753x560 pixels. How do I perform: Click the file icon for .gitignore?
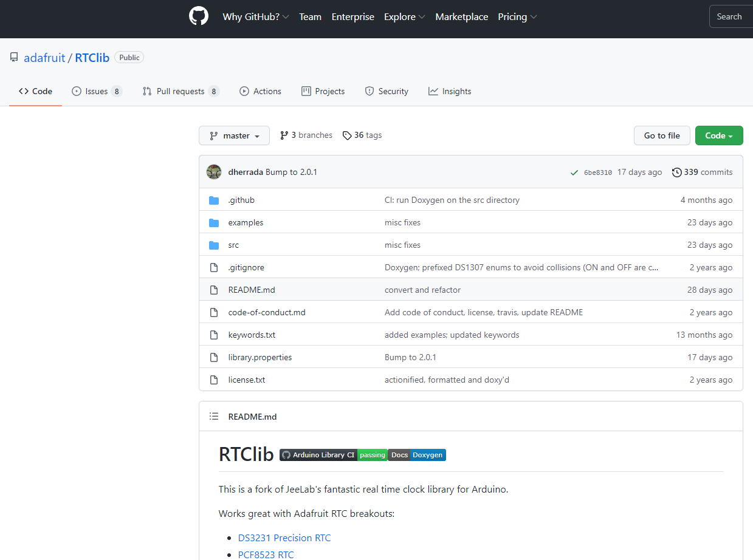click(x=214, y=268)
